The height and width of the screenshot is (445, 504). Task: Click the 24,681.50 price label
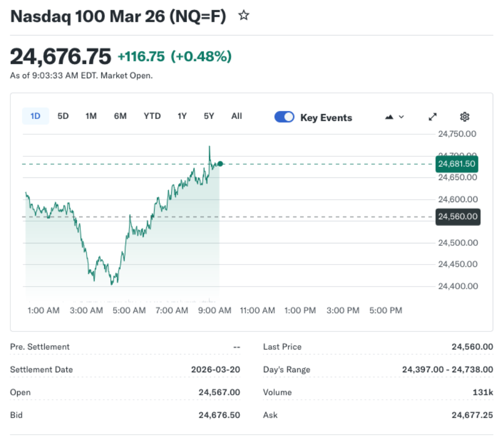[456, 164]
